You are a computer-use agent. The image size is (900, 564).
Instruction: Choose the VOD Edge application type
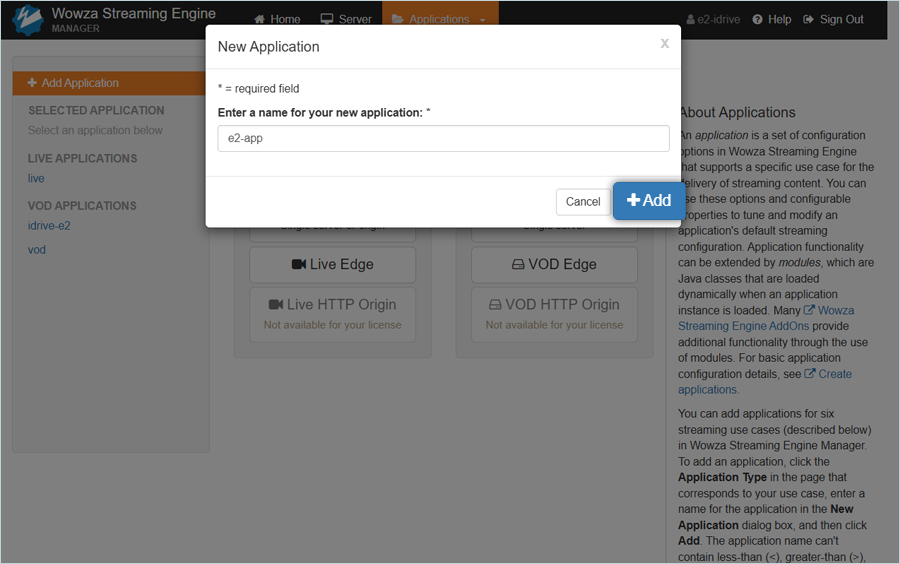tap(554, 265)
